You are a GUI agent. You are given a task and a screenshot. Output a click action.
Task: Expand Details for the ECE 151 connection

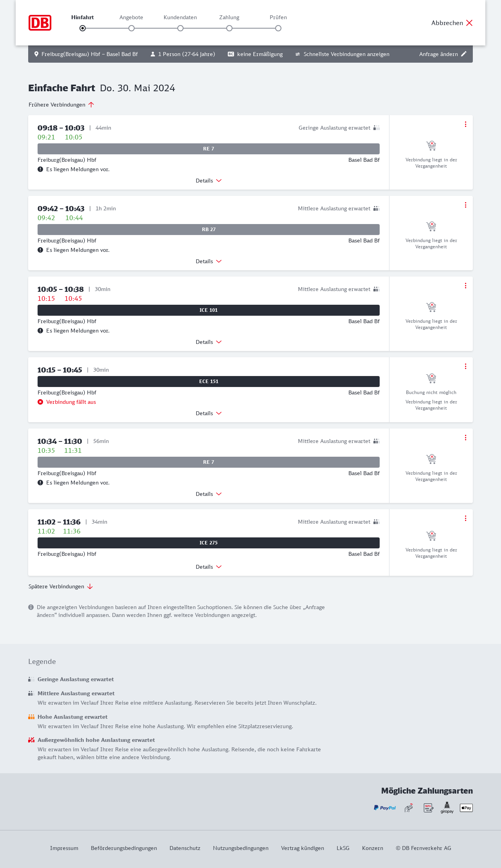point(208,413)
